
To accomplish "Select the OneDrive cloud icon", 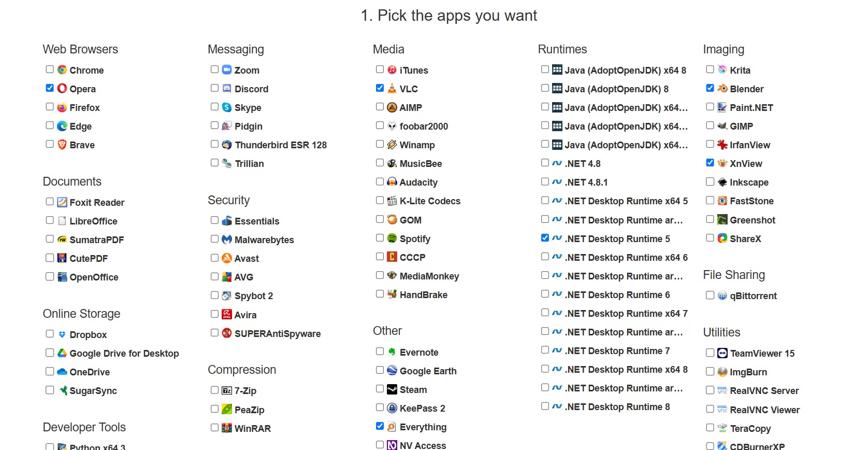I will click(x=62, y=372).
